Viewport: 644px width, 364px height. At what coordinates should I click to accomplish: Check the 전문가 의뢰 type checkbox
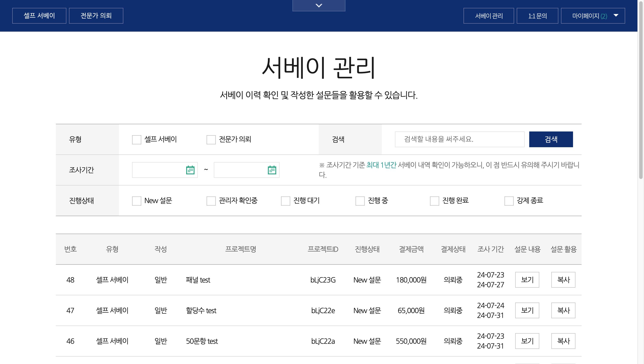pyautogui.click(x=211, y=140)
